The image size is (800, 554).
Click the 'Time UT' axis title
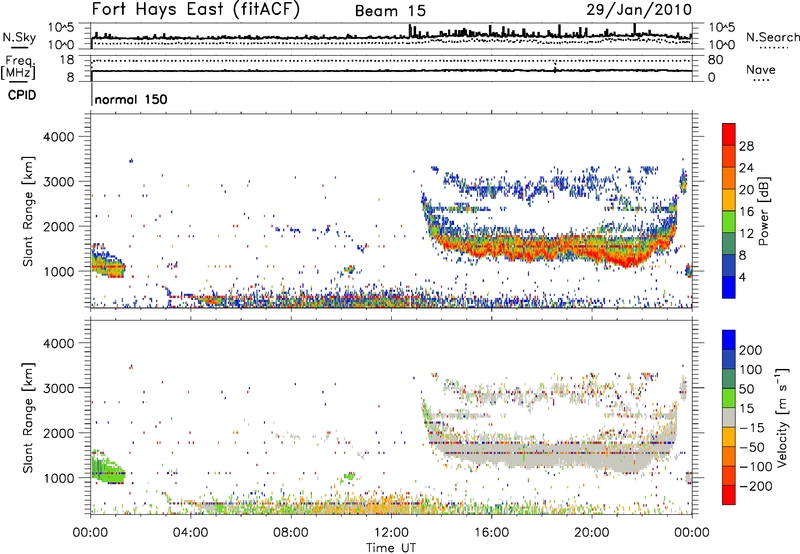391,548
